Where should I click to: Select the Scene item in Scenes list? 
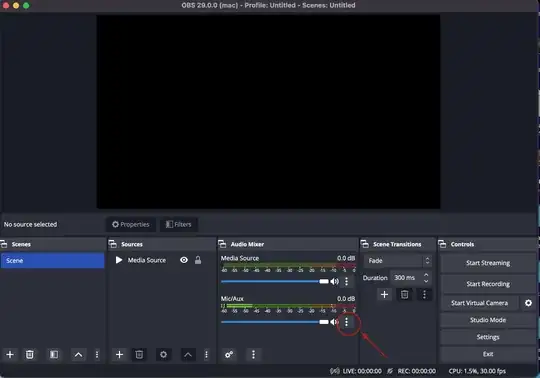tap(52, 261)
